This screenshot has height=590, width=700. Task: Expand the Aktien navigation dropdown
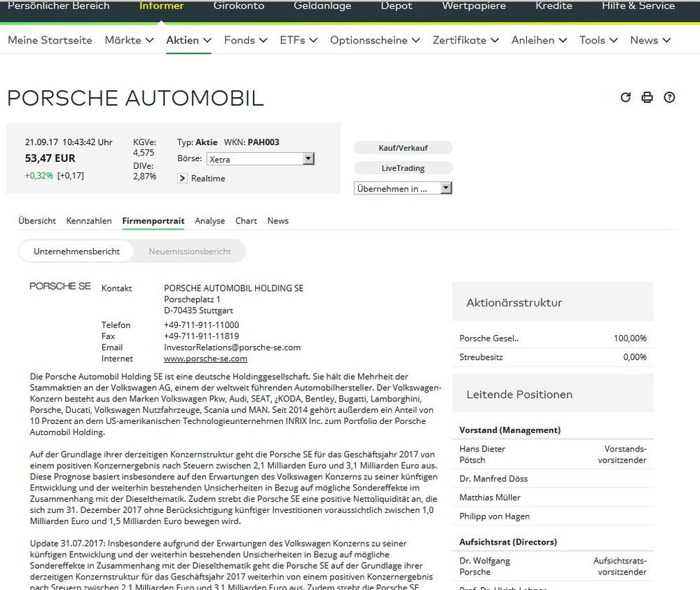[x=188, y=40]
